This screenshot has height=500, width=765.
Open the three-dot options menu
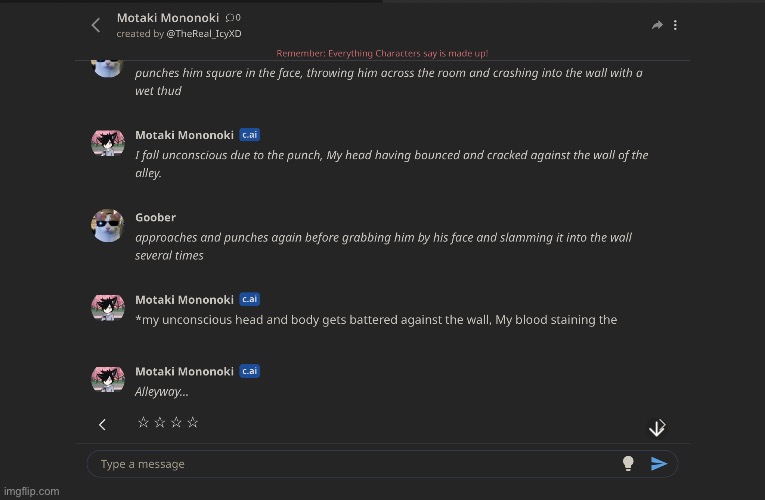[x=675, y=25]
